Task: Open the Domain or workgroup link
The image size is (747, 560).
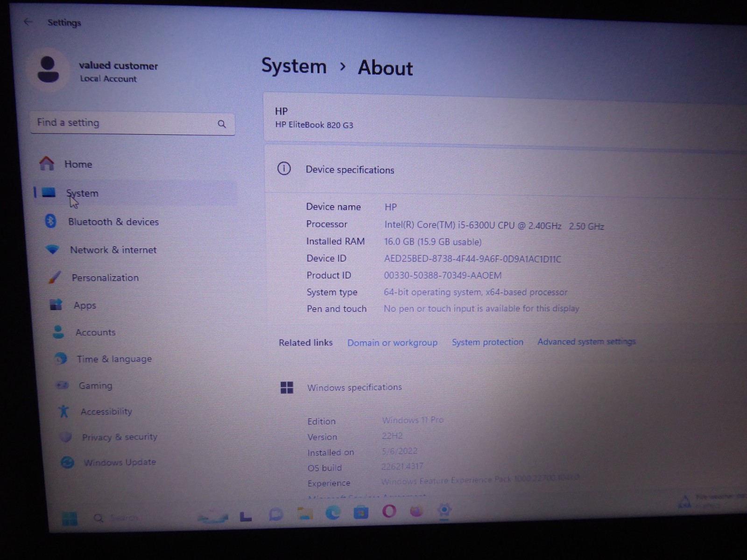Action: click(392, 343)
